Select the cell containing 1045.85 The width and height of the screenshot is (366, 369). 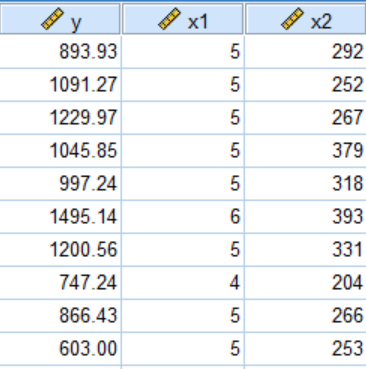pyautogui.click(x=60, y=151)
